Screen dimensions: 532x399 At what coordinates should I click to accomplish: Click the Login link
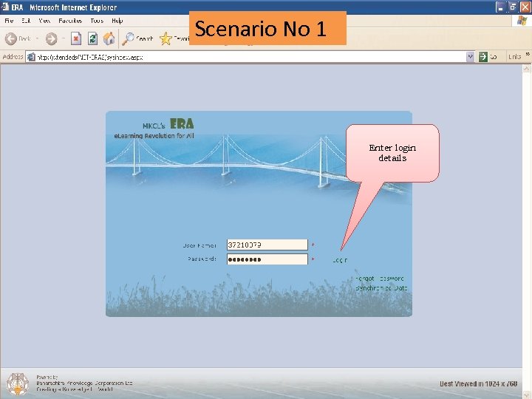click(340, 260)
